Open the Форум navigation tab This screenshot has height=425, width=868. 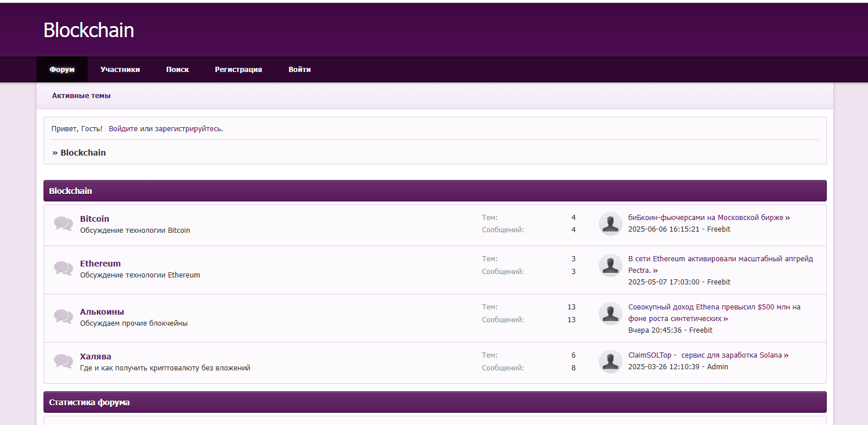click(62, 70)
